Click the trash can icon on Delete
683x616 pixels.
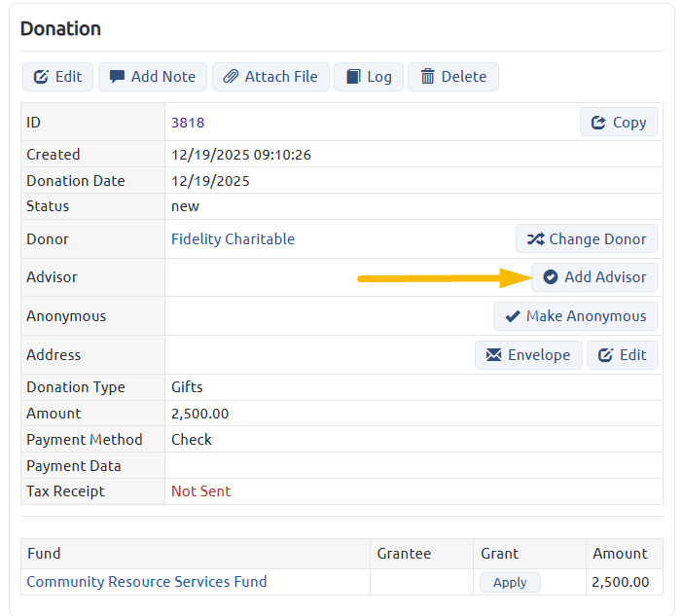[x=428, y=77]
